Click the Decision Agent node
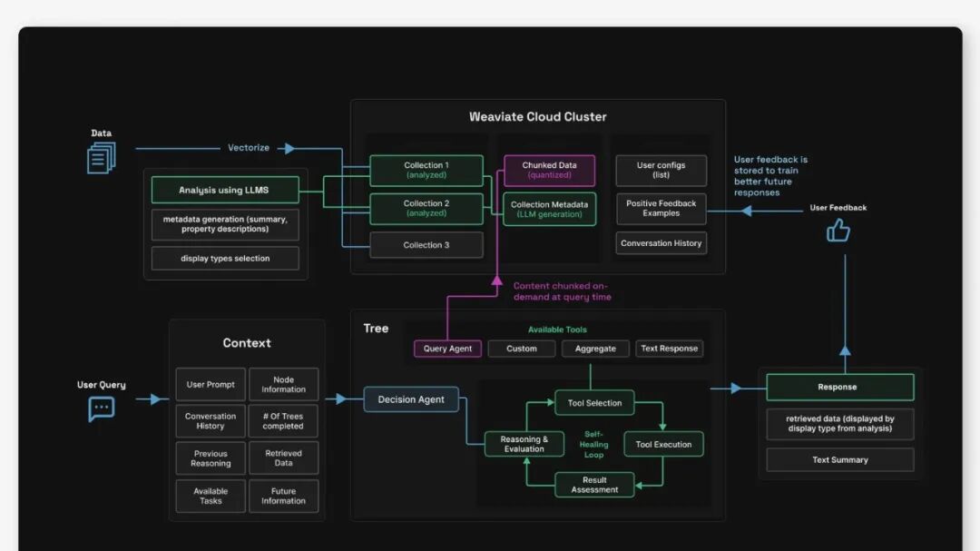This screenshot has width=980, height=551. point(411,399)
